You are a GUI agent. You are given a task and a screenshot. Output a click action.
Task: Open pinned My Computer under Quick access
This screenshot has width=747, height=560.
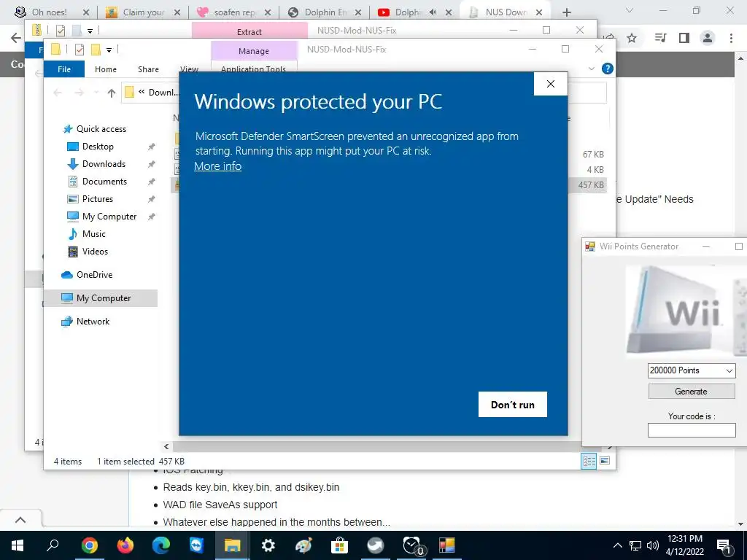109,217
